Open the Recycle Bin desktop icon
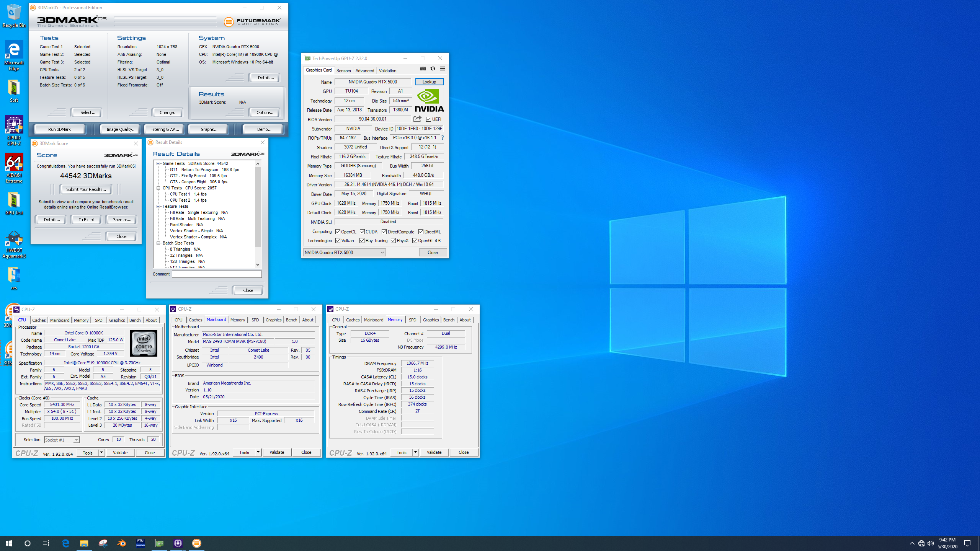The image size is (980, 551). pyautogui.click(x=14, y=15)
